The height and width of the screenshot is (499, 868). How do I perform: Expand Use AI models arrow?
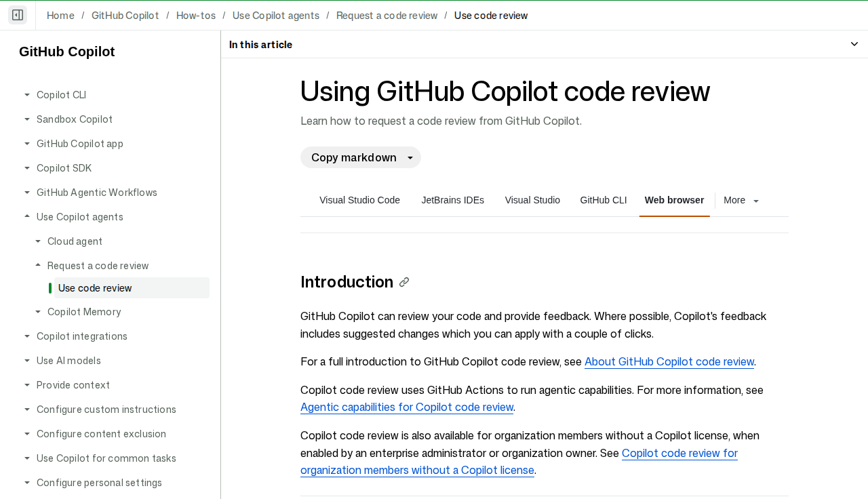pyautogui.click(x=27, y=361)
